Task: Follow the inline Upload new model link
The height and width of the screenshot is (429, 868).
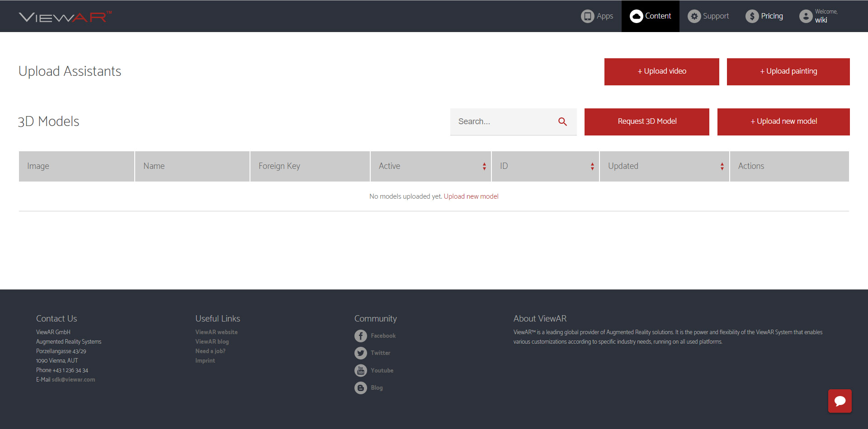Action: coord(471,196)
